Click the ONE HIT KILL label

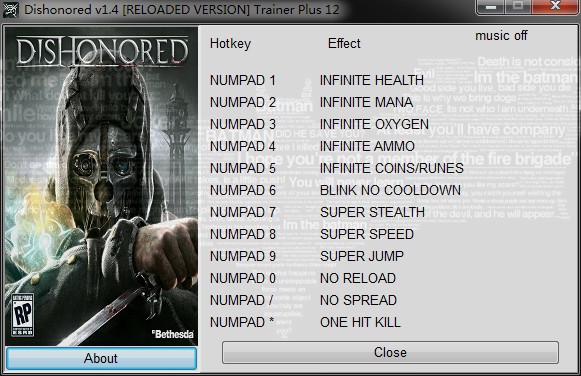pyautogui.click(x=360, y=322)
